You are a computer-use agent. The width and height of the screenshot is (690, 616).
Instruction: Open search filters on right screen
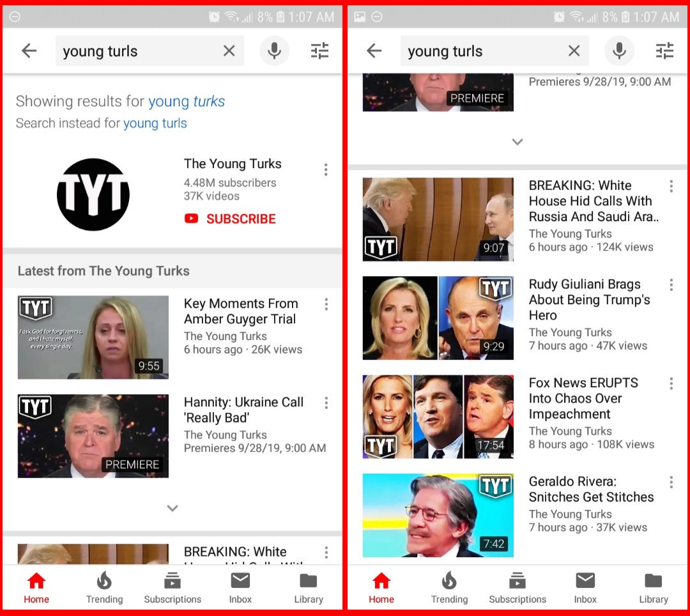(x=665, y=51)
